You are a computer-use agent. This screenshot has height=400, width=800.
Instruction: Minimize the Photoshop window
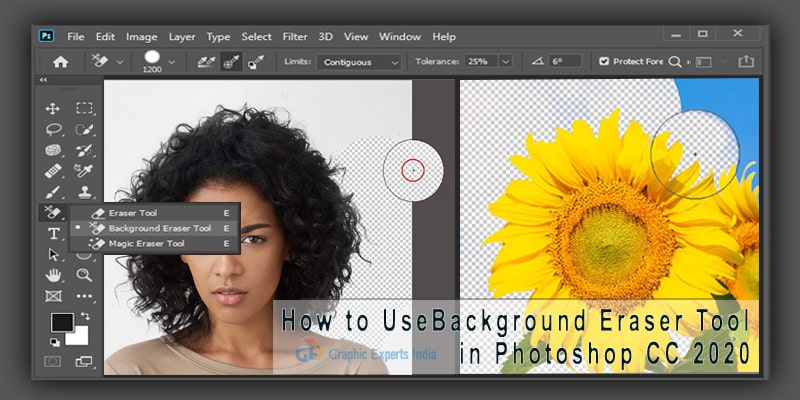[676, 35]
